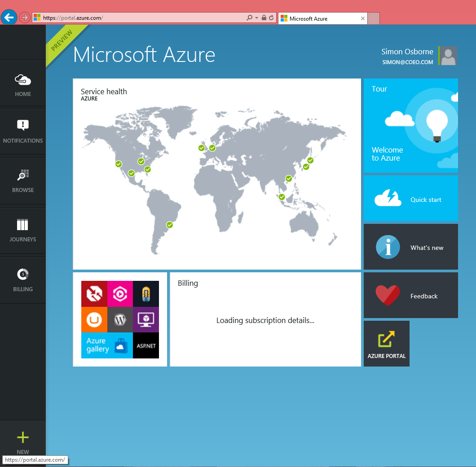Click the Japan East health checkmark
The width and height of the screenshot is (476, 467).
[x=310, y=160]
